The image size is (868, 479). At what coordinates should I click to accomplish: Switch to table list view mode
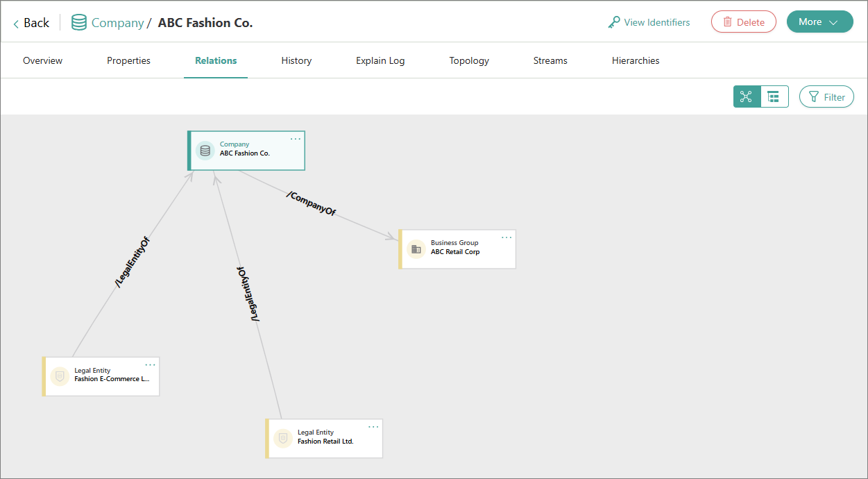point(774,96)
